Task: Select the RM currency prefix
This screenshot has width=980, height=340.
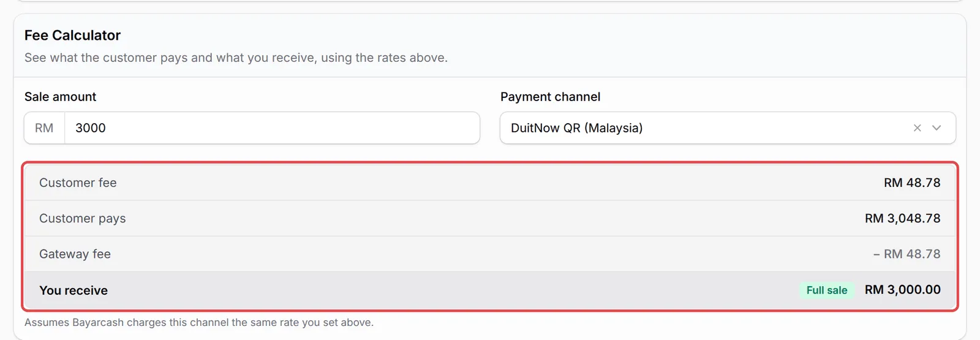Action: [44, 128]
